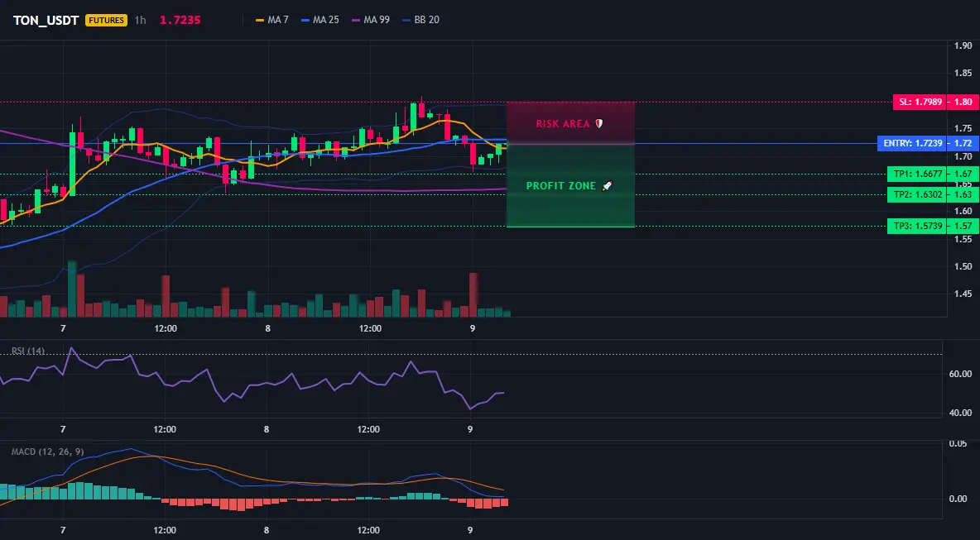Click the tallest green volume bar near 7
This screenshot has height=540, width=980.
pos(72,289)
